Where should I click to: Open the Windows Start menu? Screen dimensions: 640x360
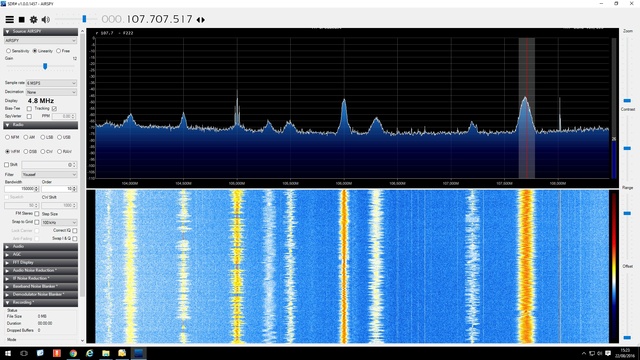click(x=8, y=353)
